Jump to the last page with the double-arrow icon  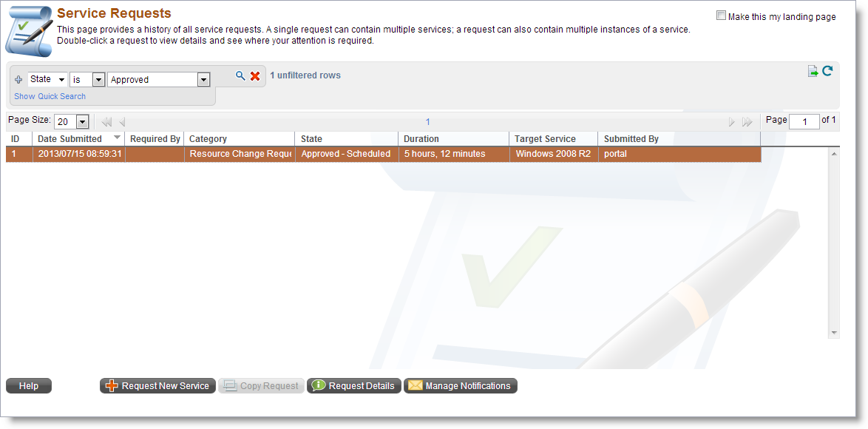tap(747, 121)
